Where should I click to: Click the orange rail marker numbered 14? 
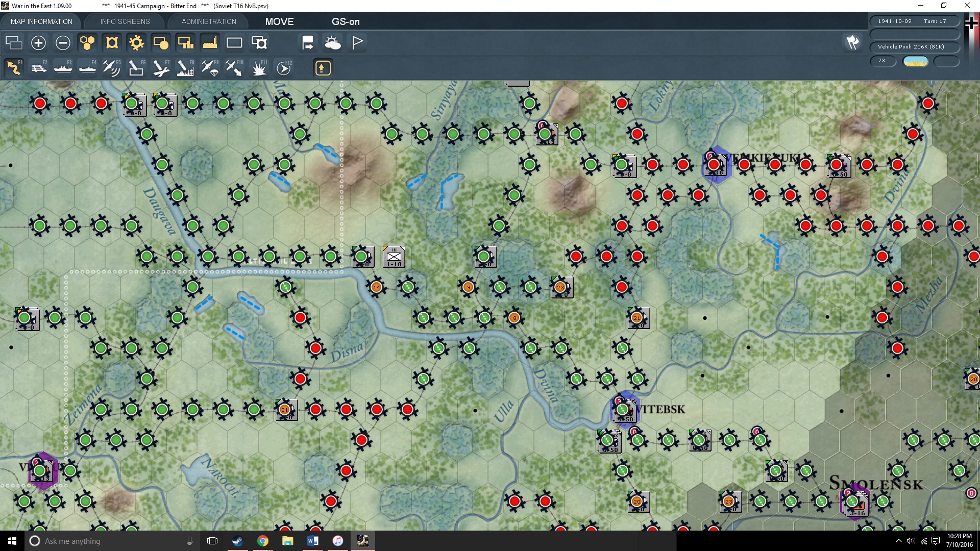point(376,287)
